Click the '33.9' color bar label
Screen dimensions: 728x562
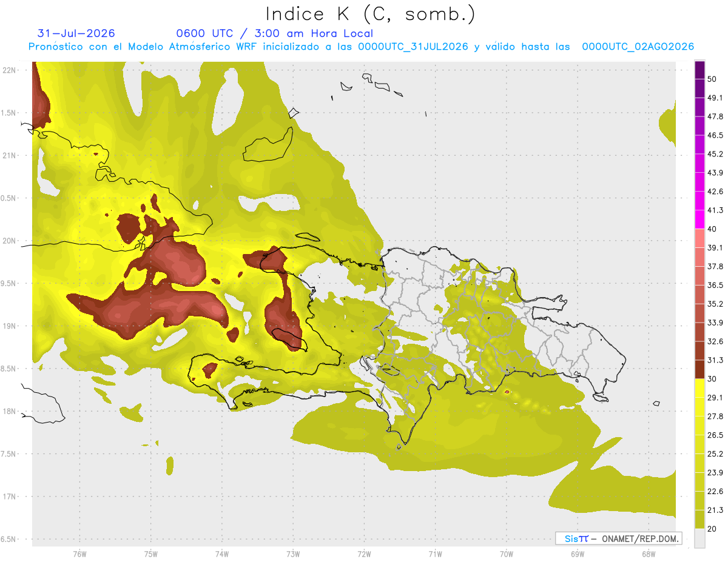point(715,323)
